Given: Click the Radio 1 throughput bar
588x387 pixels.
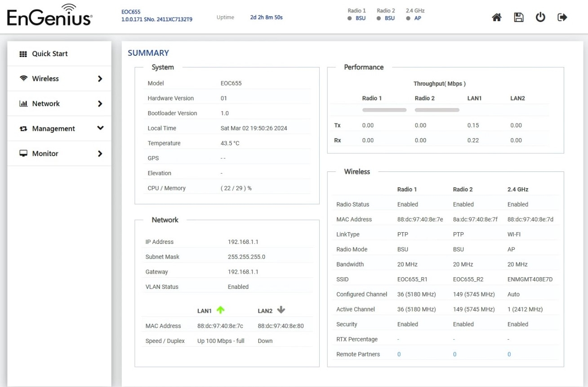Looking at the screenshot, I should 384,110.
